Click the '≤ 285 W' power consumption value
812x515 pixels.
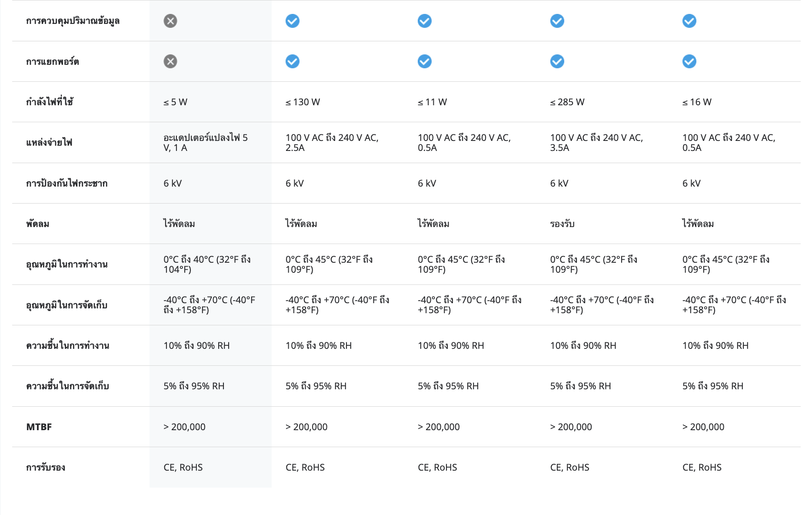point(567,102)
